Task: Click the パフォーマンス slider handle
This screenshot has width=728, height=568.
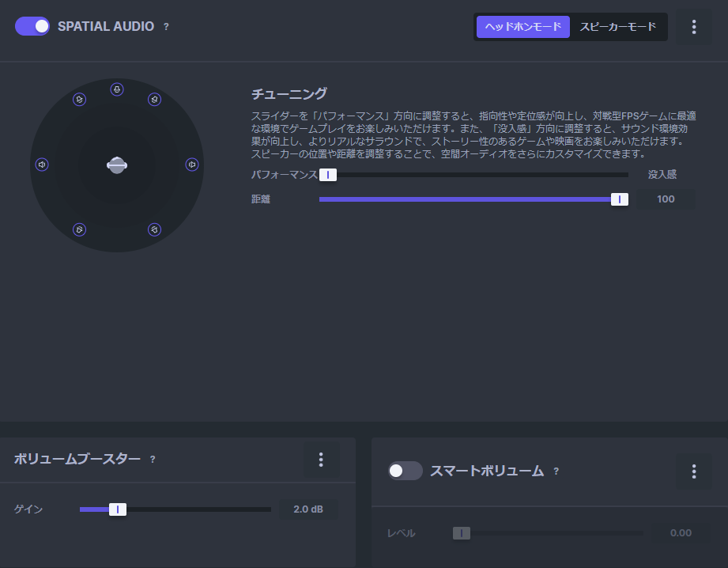Action: [328, 175]
